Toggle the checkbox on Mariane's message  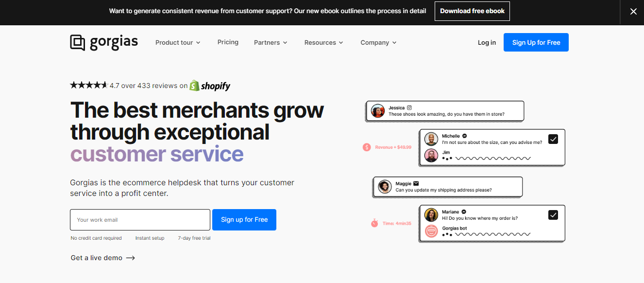tap(553, 215)
